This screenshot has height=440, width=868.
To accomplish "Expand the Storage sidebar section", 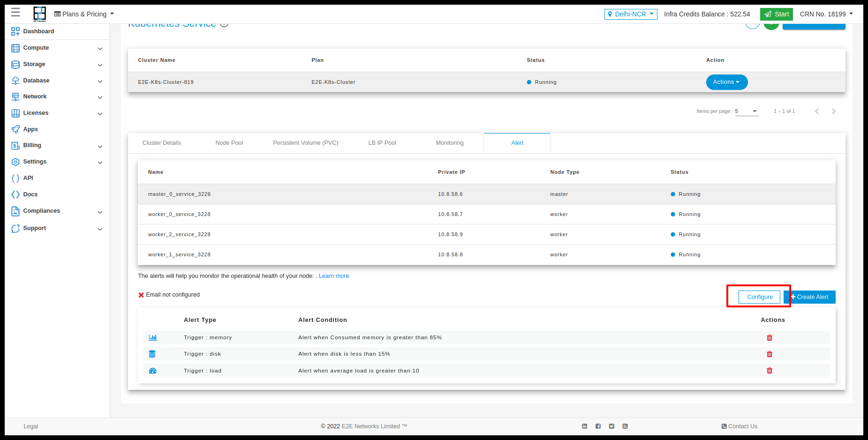I will (100, 65).
